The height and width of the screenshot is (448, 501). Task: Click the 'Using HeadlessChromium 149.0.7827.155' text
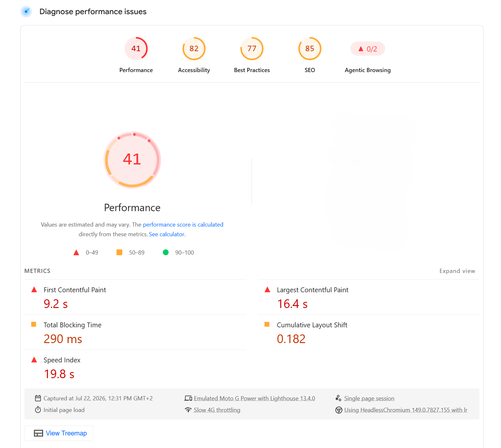pyautogui.click(x=397, y=410)
